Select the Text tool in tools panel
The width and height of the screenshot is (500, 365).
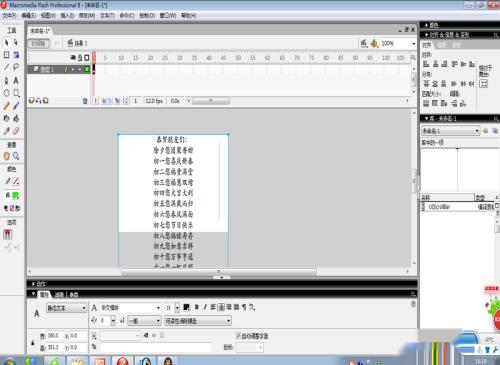[x=16, y=80]
